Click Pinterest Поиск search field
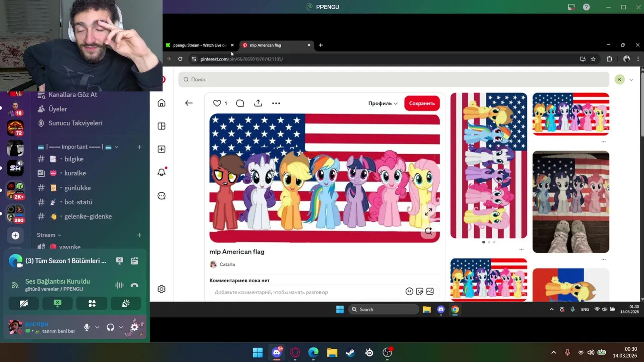This screenshot has height=362, width=644. click(x=393, y=79)
